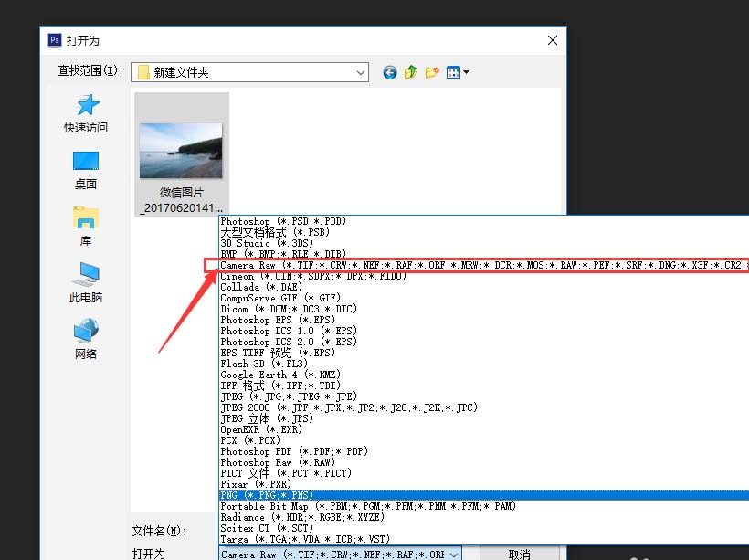749x560 pixels.
Task: Select the 微信图片 seaside photo thumbnail
Action: pyautogui.click(x=182, y=154)
